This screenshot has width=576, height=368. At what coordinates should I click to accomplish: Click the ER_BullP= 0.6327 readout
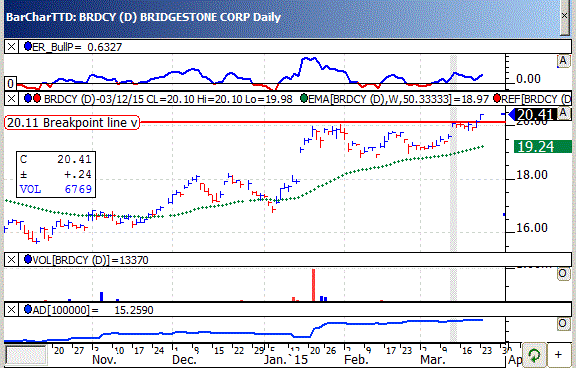77,47
